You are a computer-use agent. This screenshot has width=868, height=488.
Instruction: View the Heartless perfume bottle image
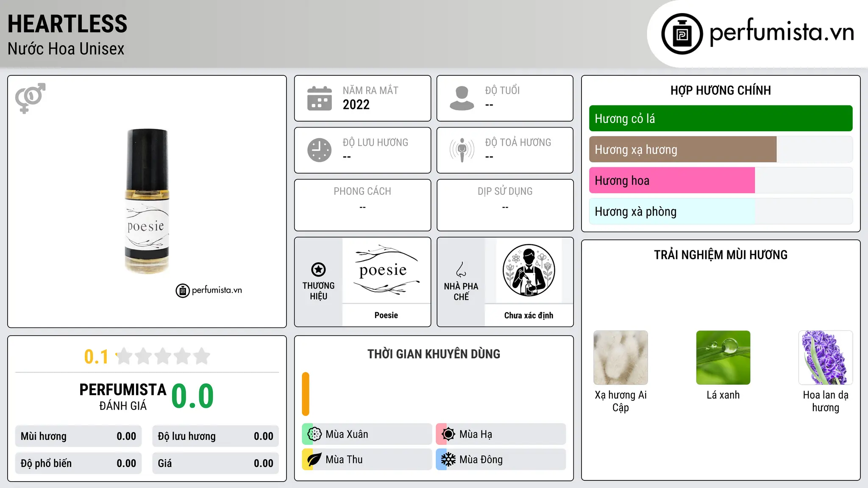point(147,201)
